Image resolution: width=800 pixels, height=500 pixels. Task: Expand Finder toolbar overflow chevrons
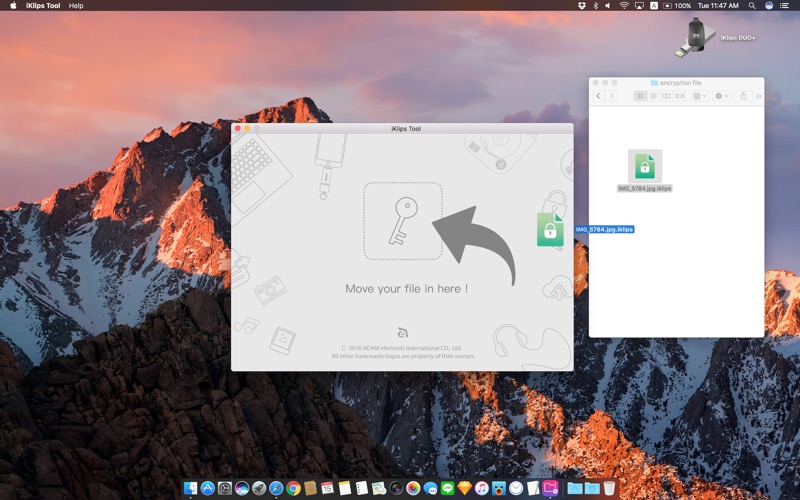tap(758, 96)
